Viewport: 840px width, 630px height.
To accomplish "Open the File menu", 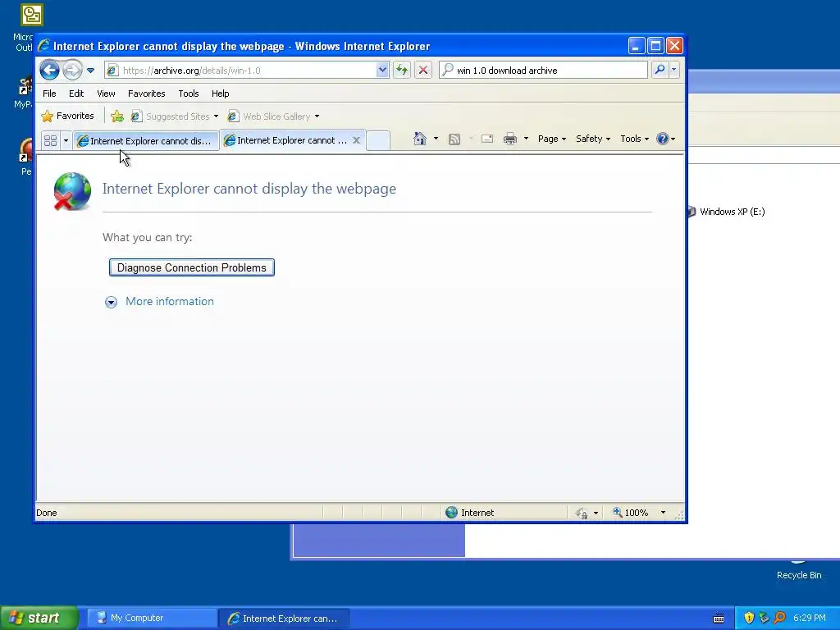I will pyautogui.click(x=49, y=94).
